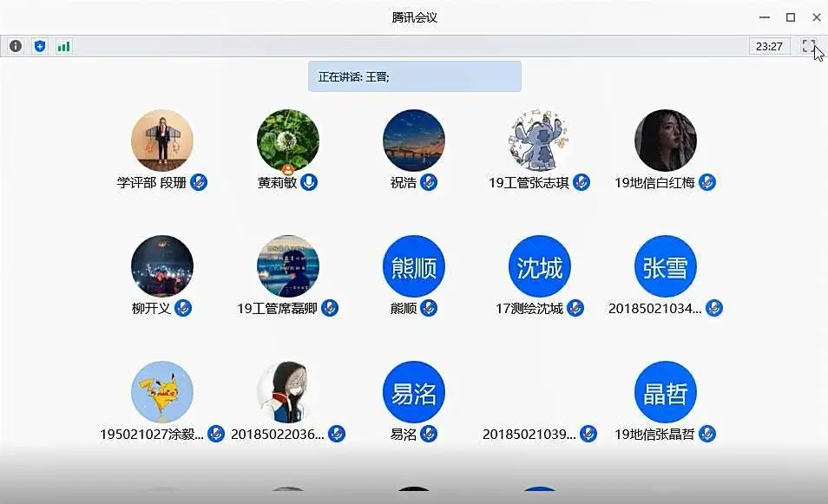
Task: Click microphone icon beside 熊顺 name
Action: click(x=429, y=308)
